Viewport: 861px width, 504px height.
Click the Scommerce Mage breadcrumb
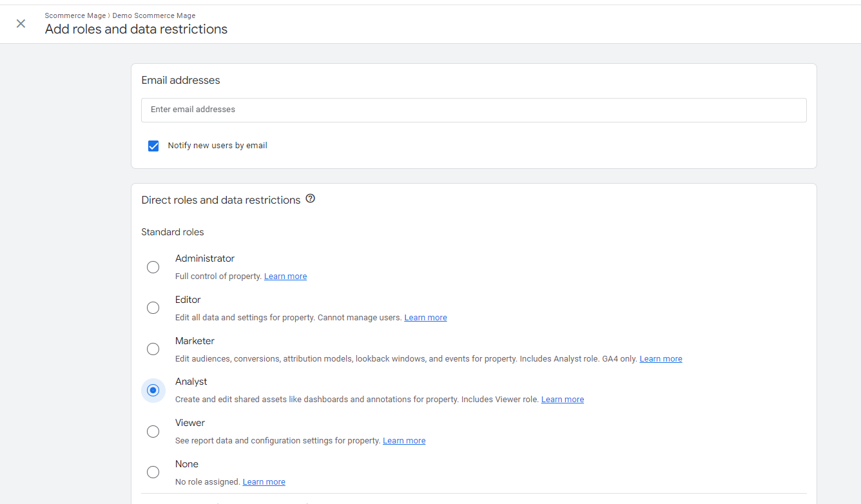pyautogui.click(x=75, y=15)
